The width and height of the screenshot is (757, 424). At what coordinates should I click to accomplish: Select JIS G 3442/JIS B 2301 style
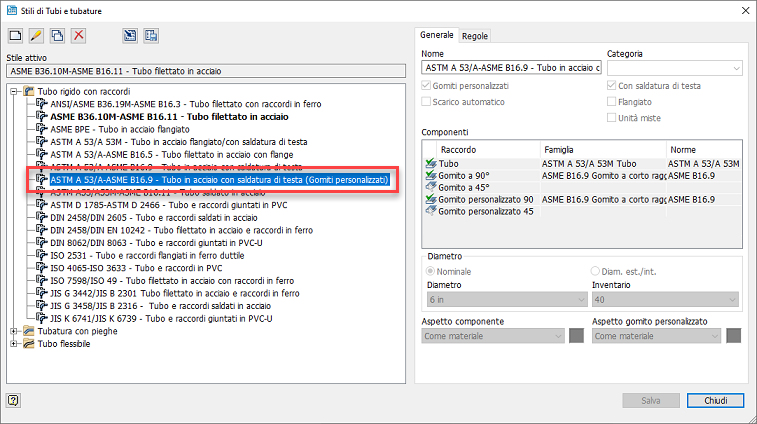pos(175,293)
